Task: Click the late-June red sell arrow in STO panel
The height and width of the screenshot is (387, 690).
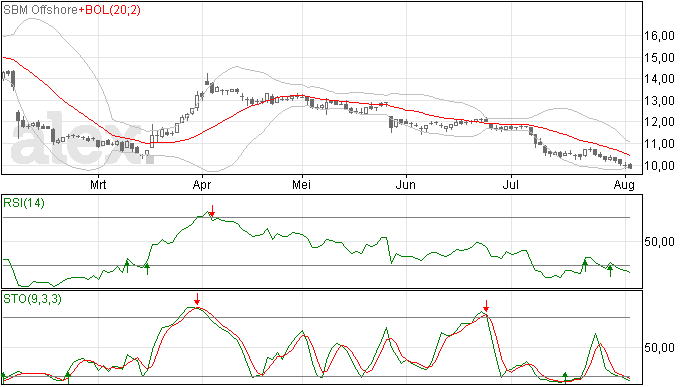Action: click(x=486, y=306)
